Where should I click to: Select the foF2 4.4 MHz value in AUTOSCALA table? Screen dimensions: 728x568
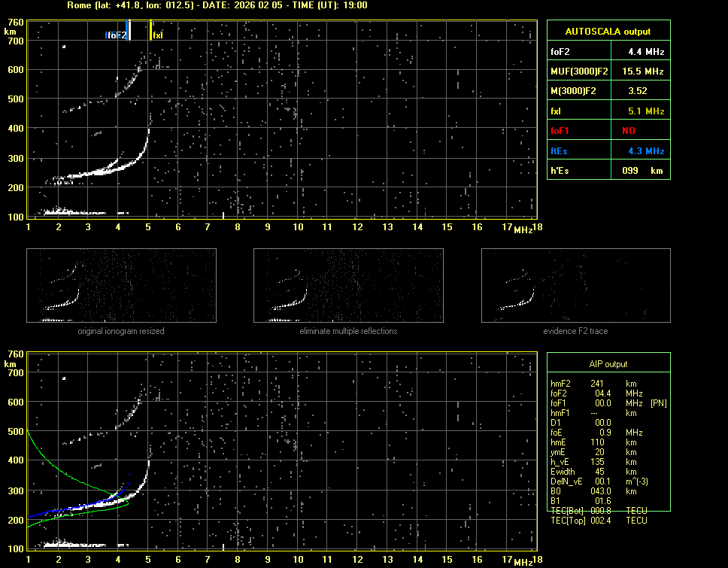coord(646,51)
